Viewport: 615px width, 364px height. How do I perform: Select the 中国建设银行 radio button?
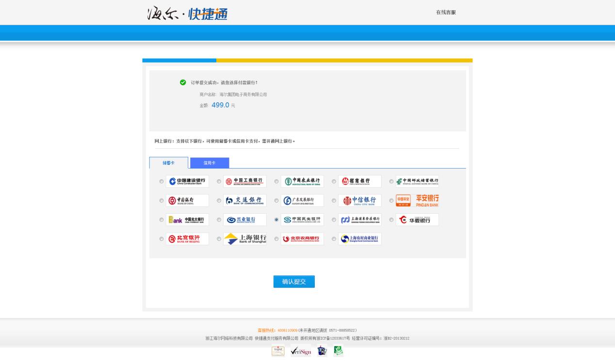click(162, 182)
